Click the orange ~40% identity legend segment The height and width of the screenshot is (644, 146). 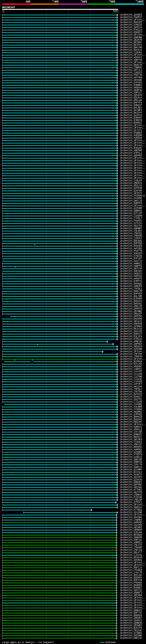tap(45, 4)
